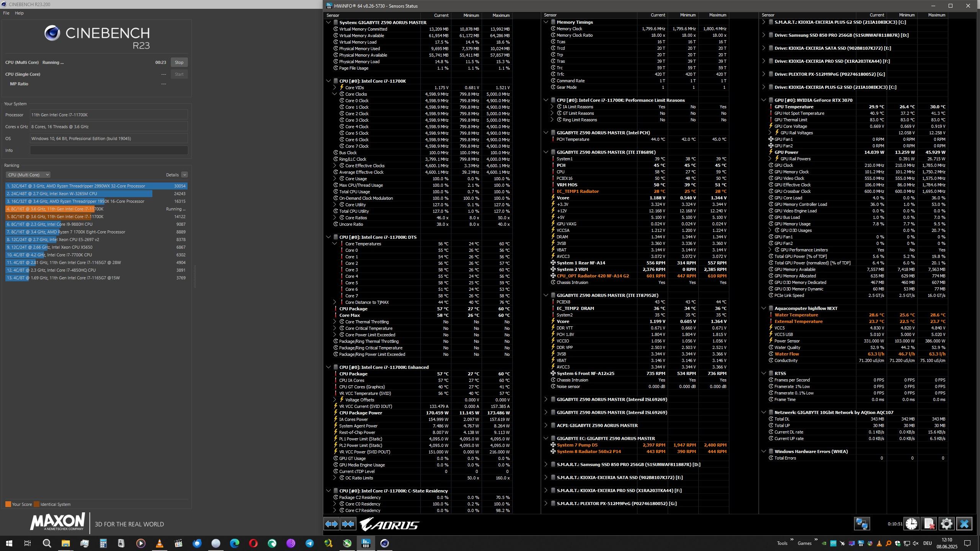Open the CPU (Multi Core) ranking dropdown
The image size is (980, 551).
click(x=28, y=175)
